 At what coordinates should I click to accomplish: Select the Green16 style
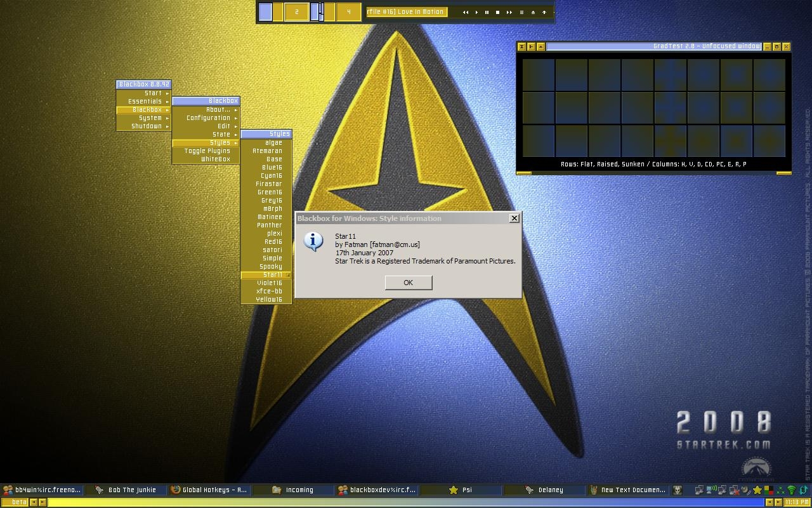coord(266,192)
